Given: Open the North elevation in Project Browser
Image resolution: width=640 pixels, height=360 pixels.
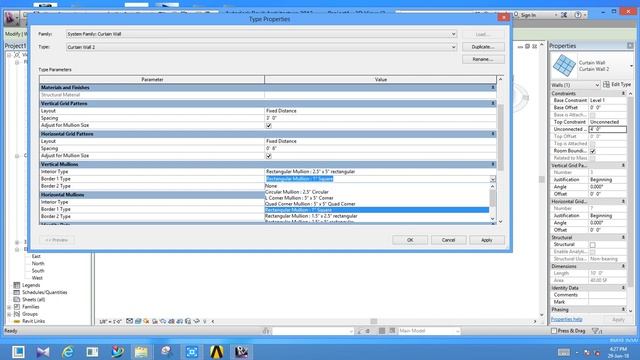Looking at the screenshot, I should point(38,264).
